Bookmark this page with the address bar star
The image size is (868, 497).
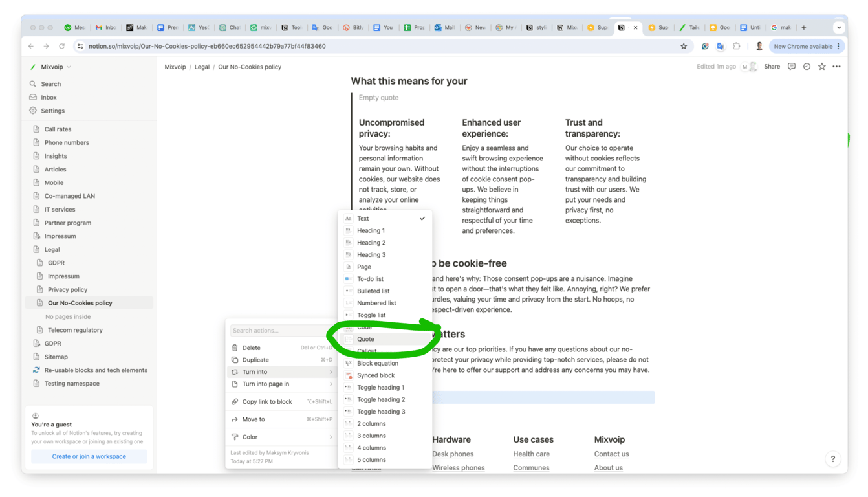coord(684,47)
